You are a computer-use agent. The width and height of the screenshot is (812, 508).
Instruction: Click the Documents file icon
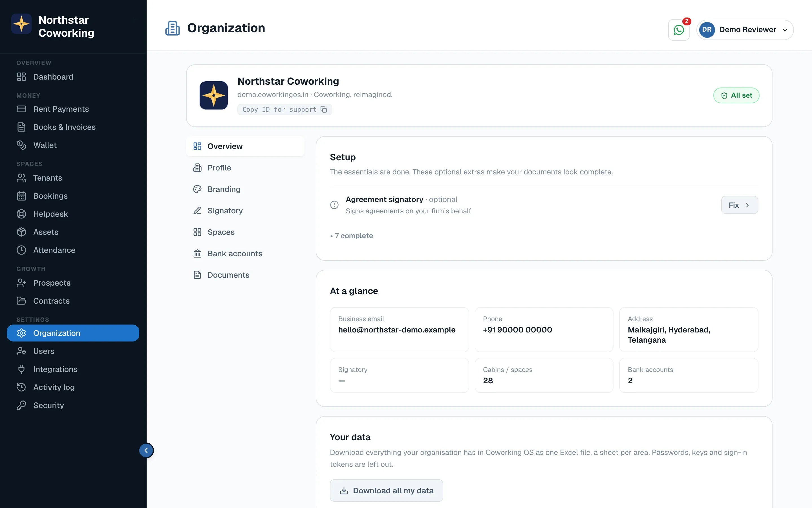pyautogui.click(x=197, y=275)
